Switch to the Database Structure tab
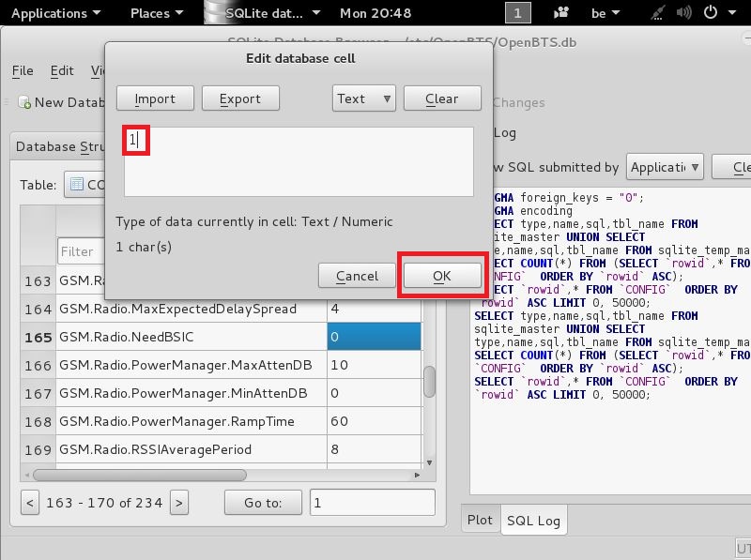Screen dimensions: 751x560 58,146
